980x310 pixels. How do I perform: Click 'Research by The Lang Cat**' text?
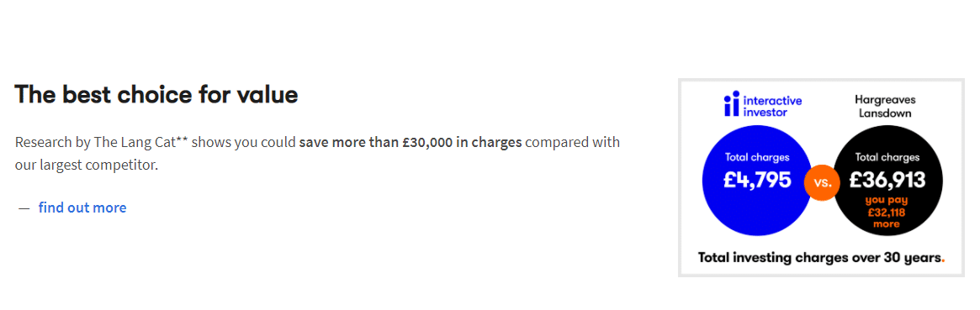pyautogui.click(x=101, y=142)
